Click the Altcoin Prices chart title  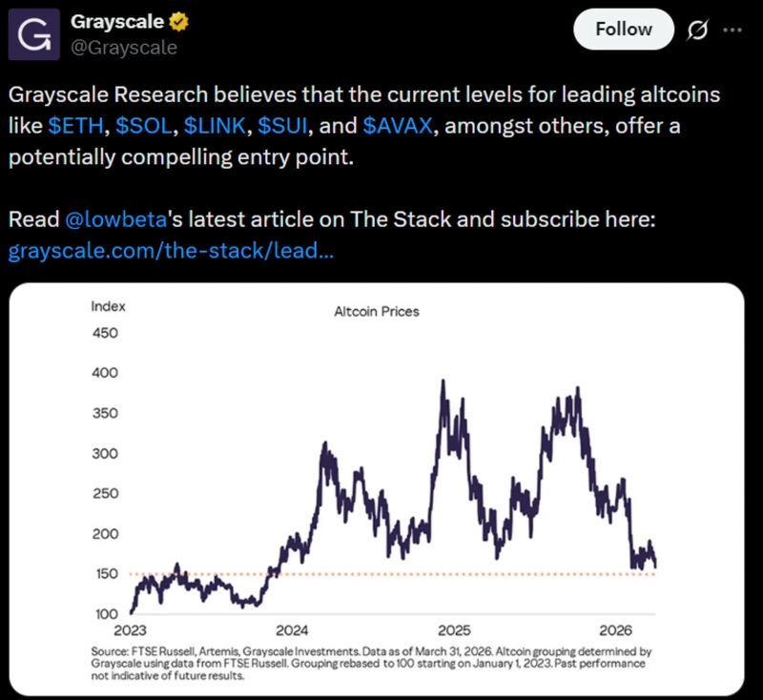pos(376,311)
